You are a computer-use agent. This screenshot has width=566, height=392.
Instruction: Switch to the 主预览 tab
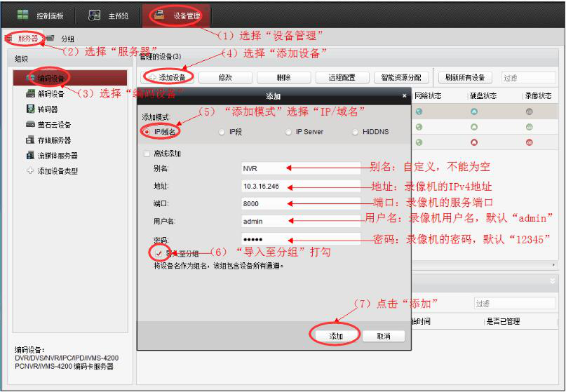point(108,15)
